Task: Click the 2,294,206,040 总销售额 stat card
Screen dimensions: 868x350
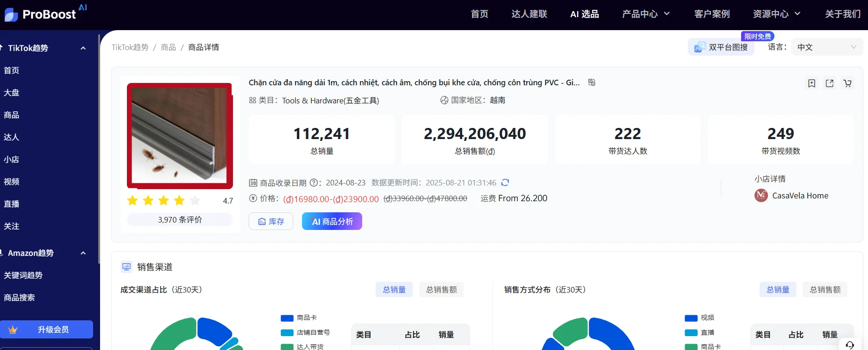Action: [475, 140]
